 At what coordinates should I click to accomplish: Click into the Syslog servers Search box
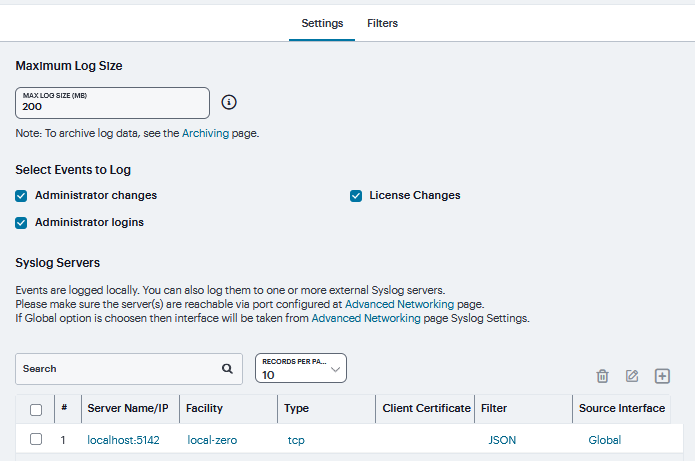(x=115, y=369)
